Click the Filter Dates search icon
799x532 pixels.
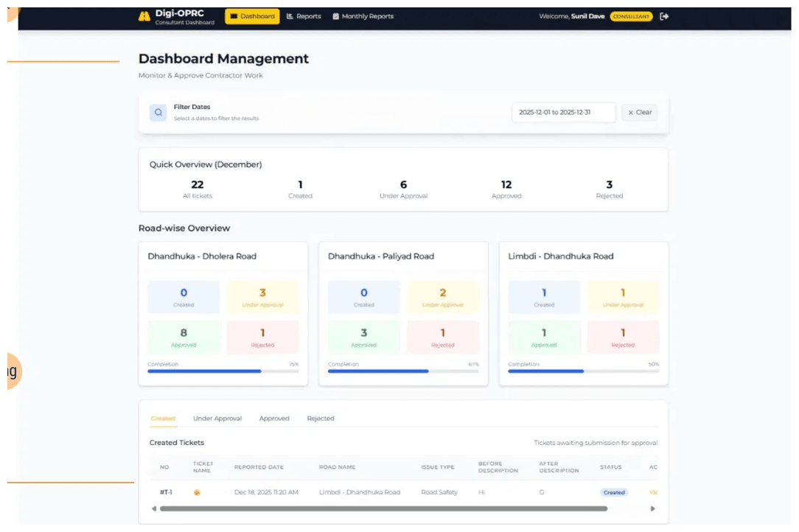coord(158,112)
